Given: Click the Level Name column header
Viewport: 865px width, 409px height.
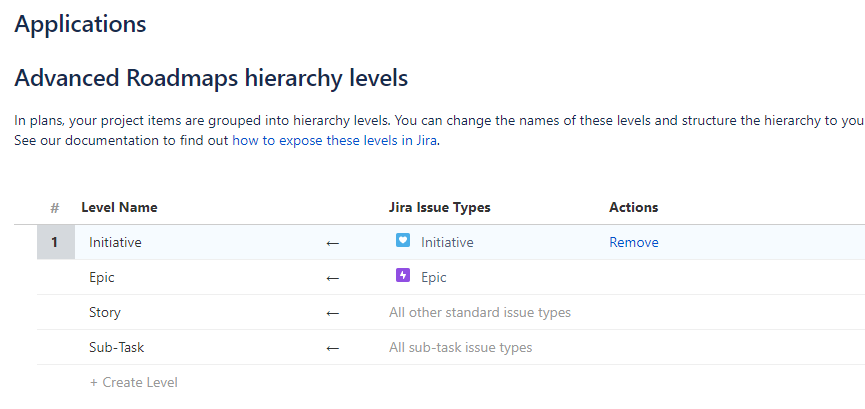Looking at the screenshot, I should pos(119,207).
